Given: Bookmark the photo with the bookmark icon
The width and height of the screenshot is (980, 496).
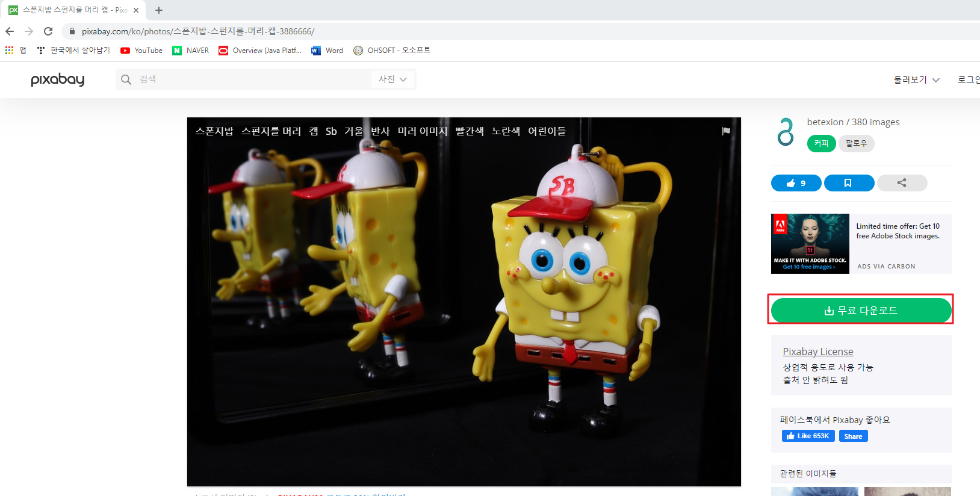Looking at the screenshot, I should pyautogui.click(x=849, y=183).
